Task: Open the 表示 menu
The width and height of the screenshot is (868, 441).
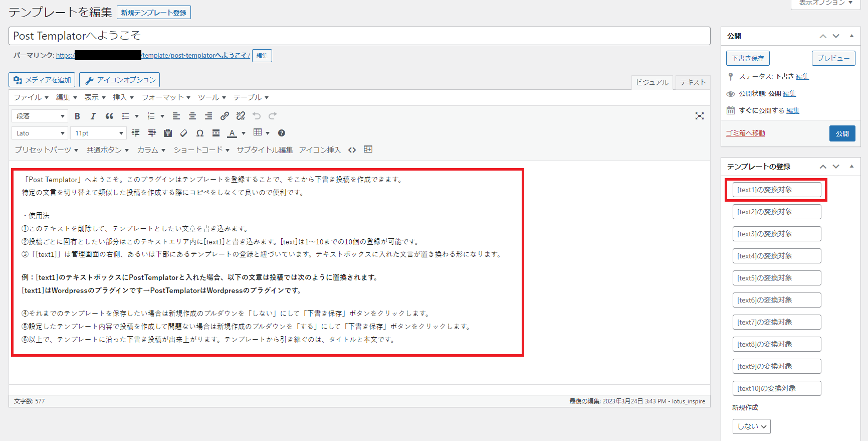Action: pyautogui.click(x=95, y=97)
